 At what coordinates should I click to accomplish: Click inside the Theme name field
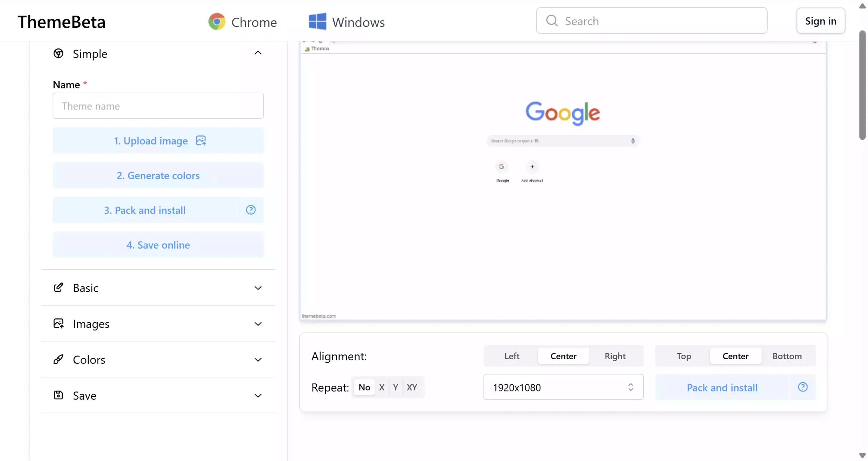click(158, 106)
